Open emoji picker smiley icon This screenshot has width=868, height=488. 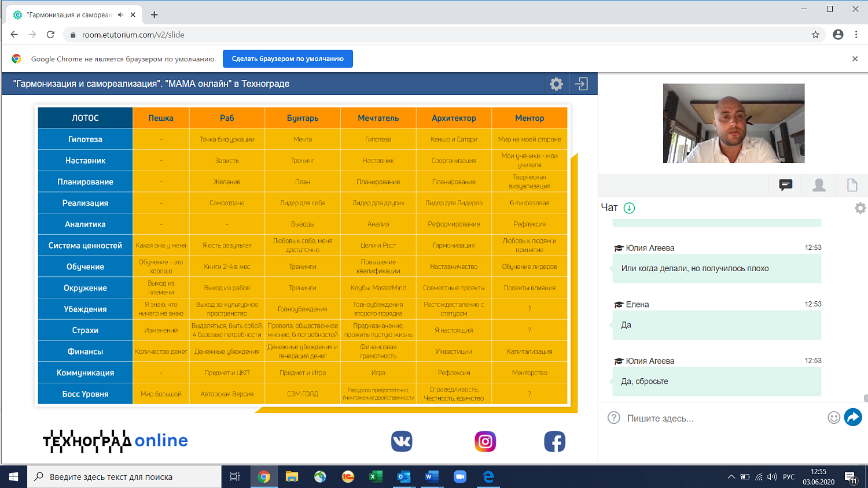(x=834, y=417)
